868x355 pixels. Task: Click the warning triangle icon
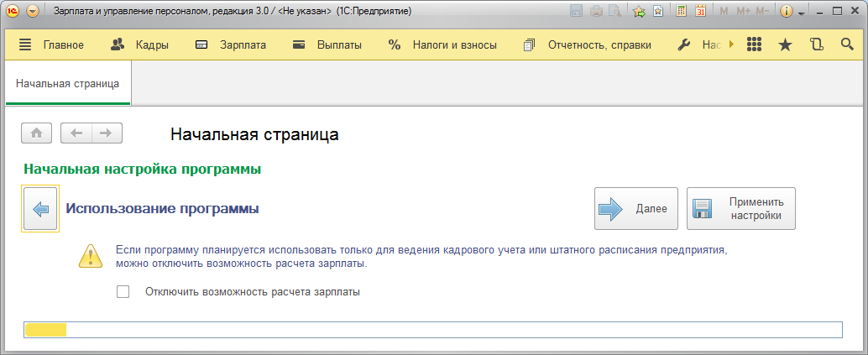pyautogui.click(x=90, y=255)
